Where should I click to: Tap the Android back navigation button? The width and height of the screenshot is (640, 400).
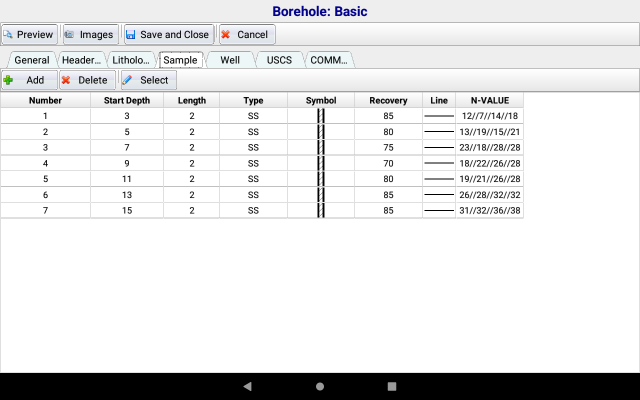coord(247,386)
